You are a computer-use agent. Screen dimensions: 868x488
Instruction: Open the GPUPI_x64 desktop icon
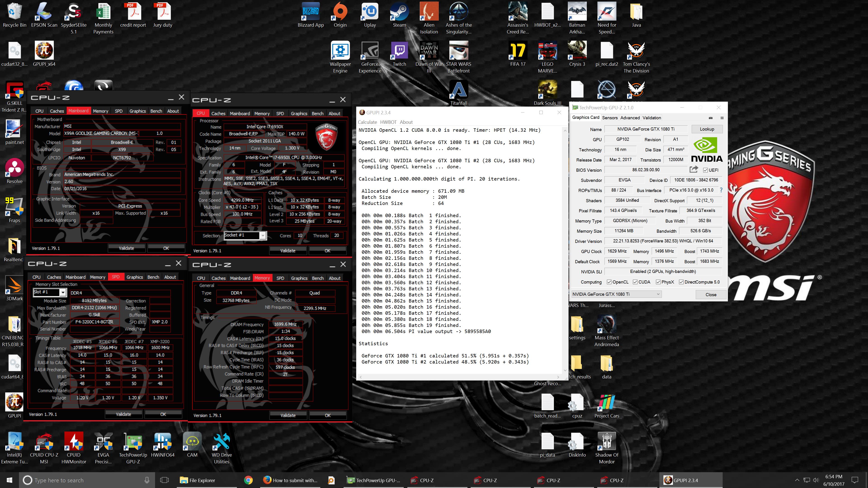click(44, 54)
